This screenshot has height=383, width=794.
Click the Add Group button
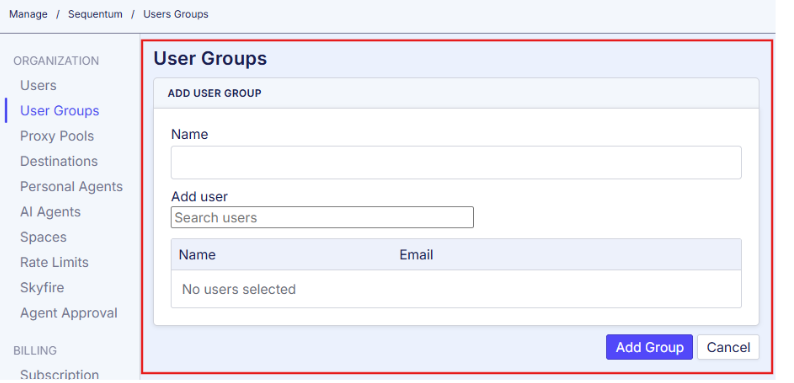tap(649, 348)
